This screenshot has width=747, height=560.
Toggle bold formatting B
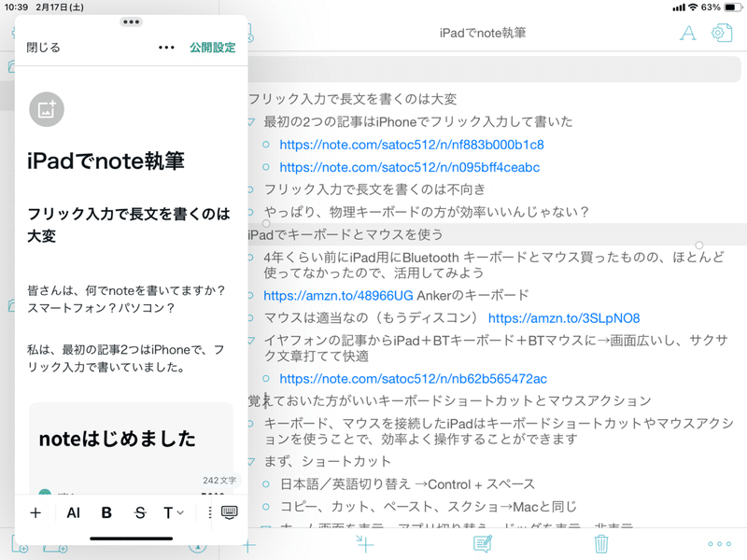[106, 512]
